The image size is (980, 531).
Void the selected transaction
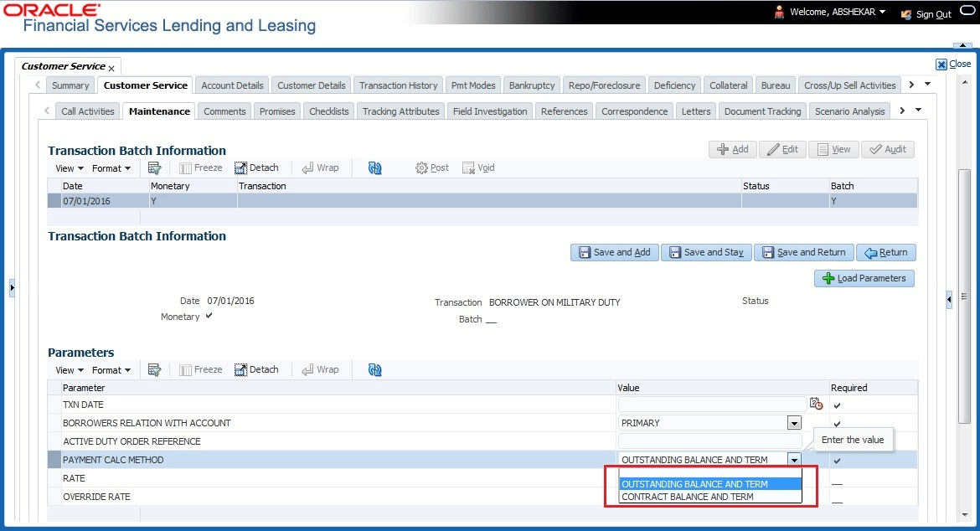coord(478,168)
